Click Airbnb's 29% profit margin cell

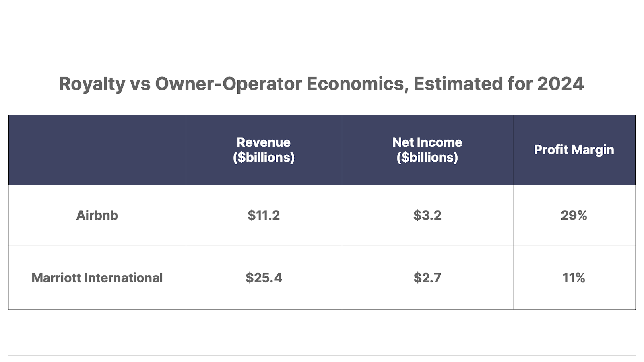574,216
